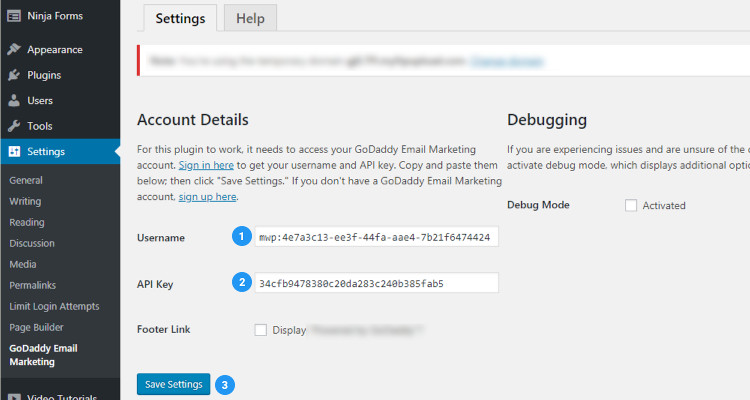Click the Username input field
Screen dimensions: 750x400
click(x=376, y=237)
